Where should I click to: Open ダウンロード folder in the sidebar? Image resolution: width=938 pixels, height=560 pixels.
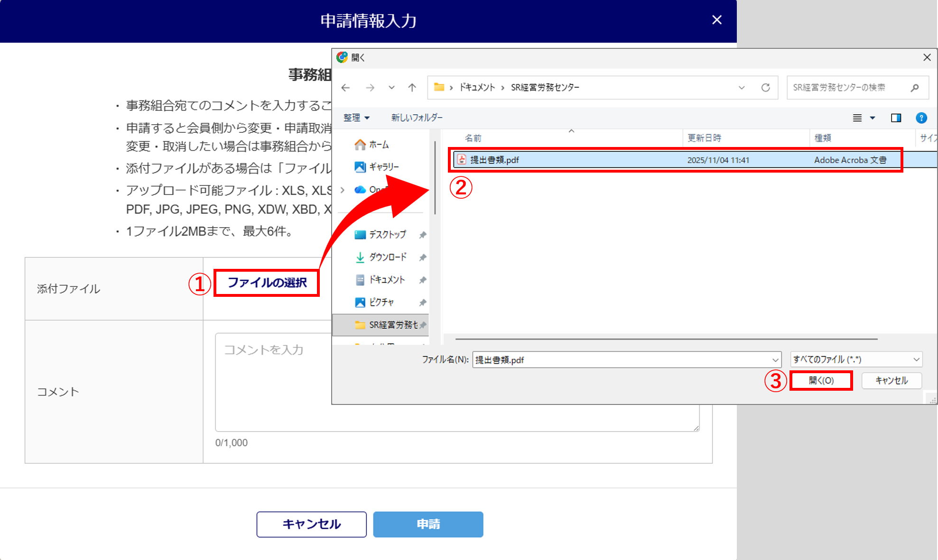coord(387,257)
